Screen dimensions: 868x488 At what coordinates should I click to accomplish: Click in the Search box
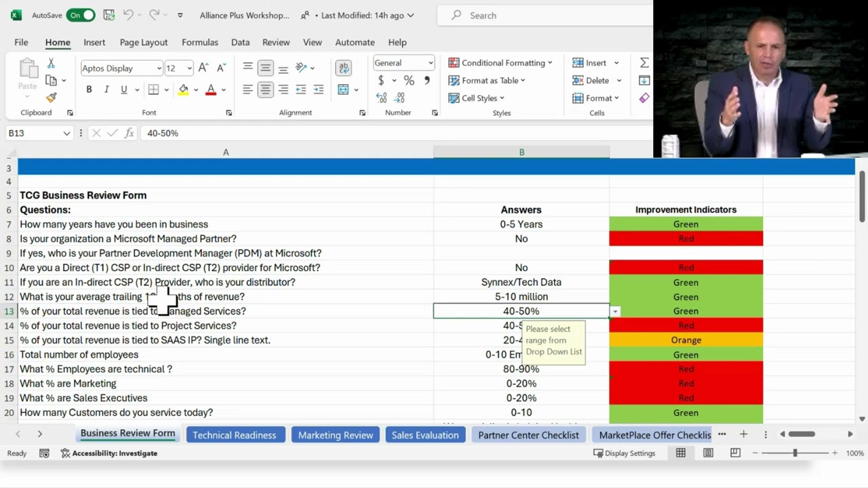click(x=544, y=15)
